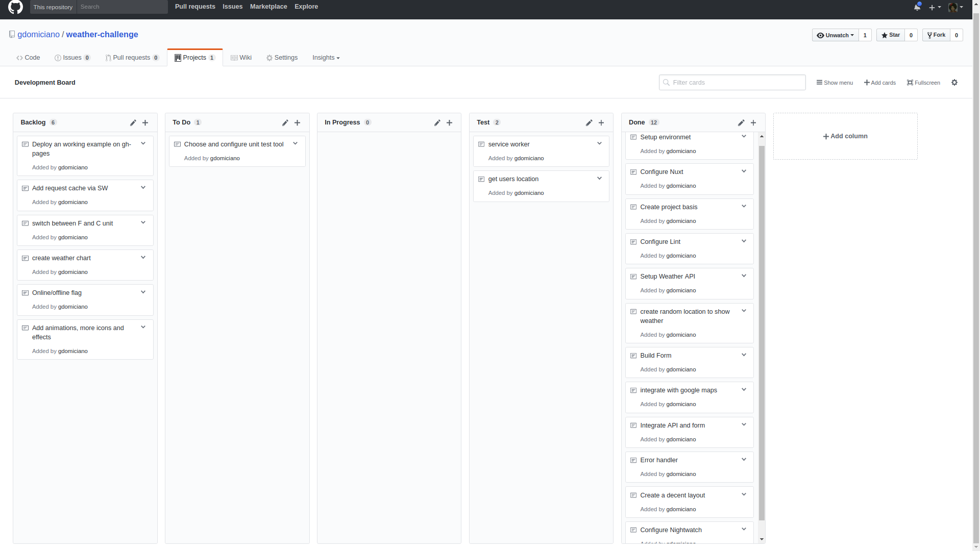Open the weather-challenge repository link

[x=102, y=35]
